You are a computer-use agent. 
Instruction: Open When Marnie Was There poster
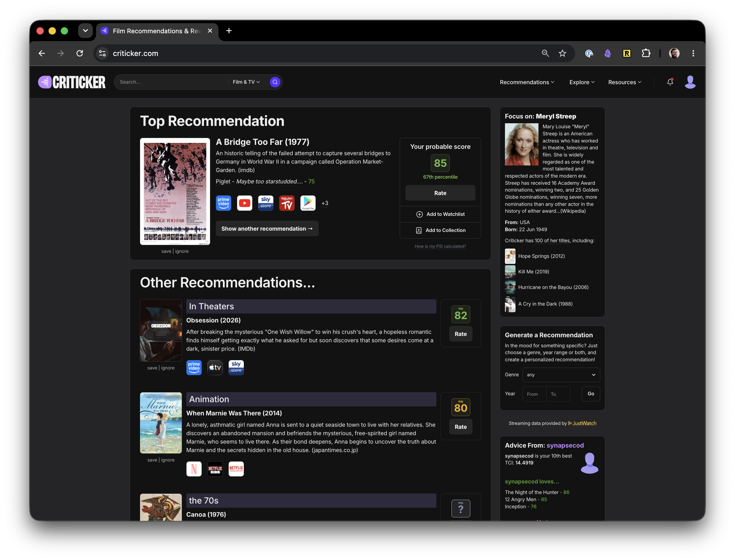(161, 423)
